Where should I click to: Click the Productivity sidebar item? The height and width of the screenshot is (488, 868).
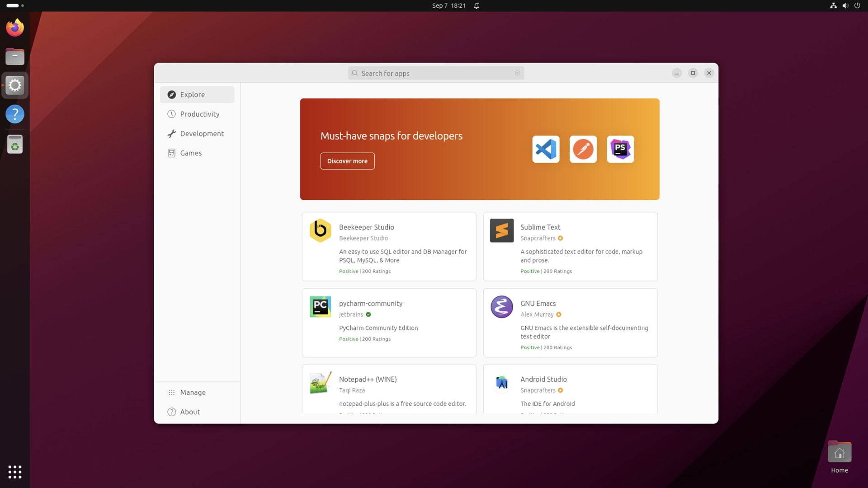coord(200,114)
